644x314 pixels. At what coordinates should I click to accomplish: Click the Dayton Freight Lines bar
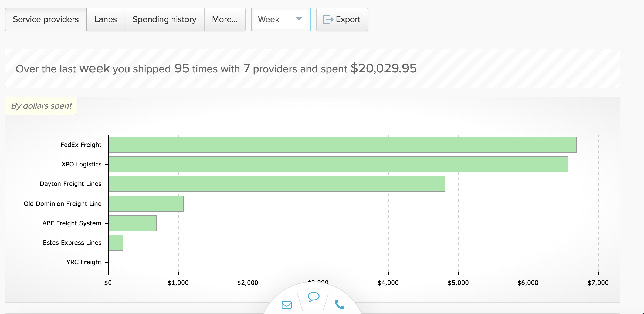(277, 184)
